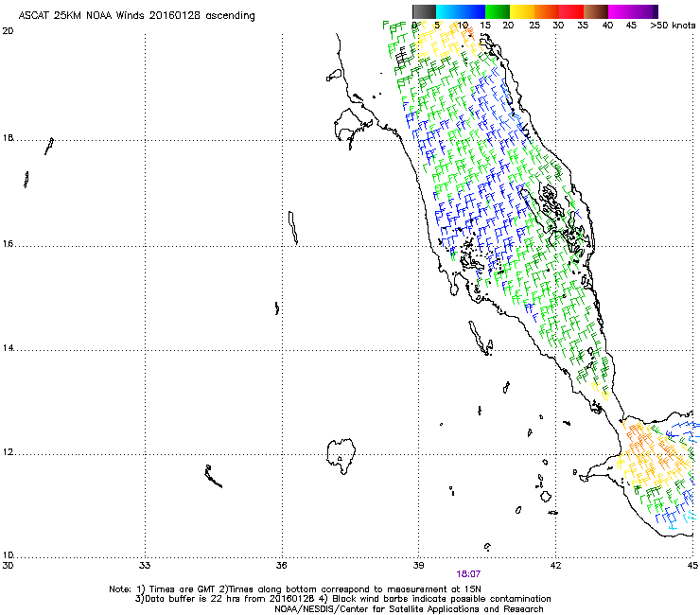The image size is (700, 615).
Task: Pick the red 30-35 knots legend segment
Action: tap(571, 11)
